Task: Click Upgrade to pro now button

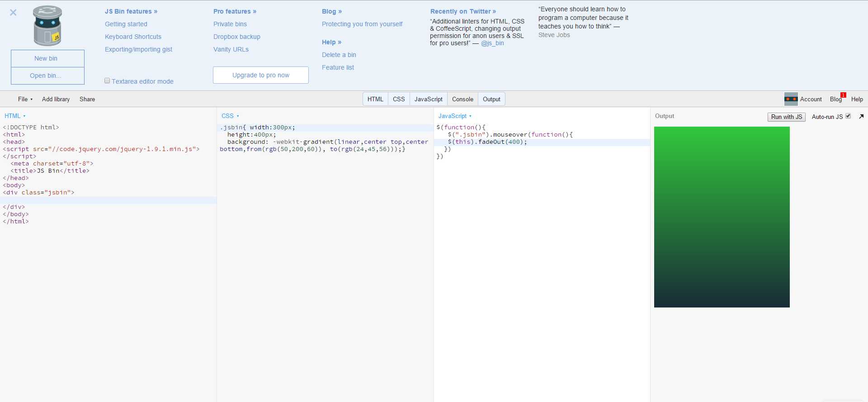Action: [261, 75]
